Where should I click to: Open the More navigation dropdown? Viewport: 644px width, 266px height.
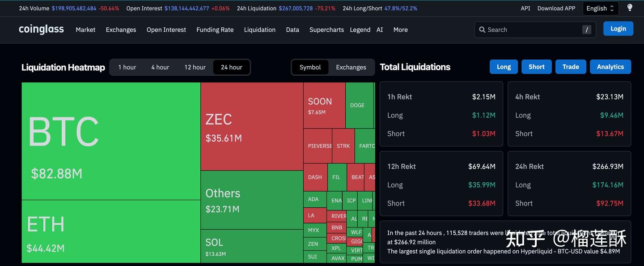400,30
